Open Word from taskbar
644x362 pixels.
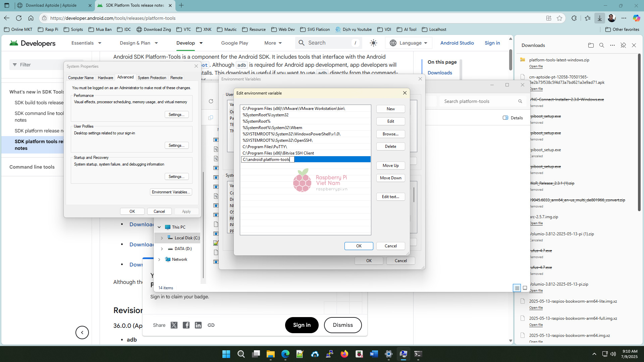374,354
